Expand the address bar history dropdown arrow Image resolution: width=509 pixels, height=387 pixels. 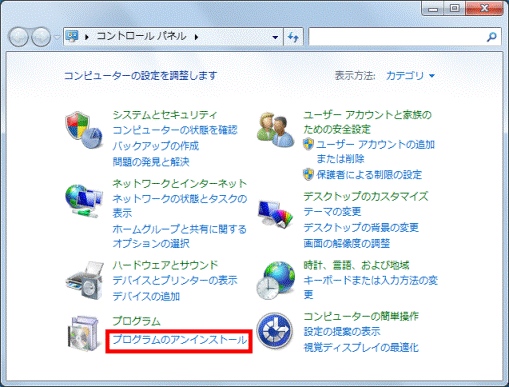tap(275, 37)
